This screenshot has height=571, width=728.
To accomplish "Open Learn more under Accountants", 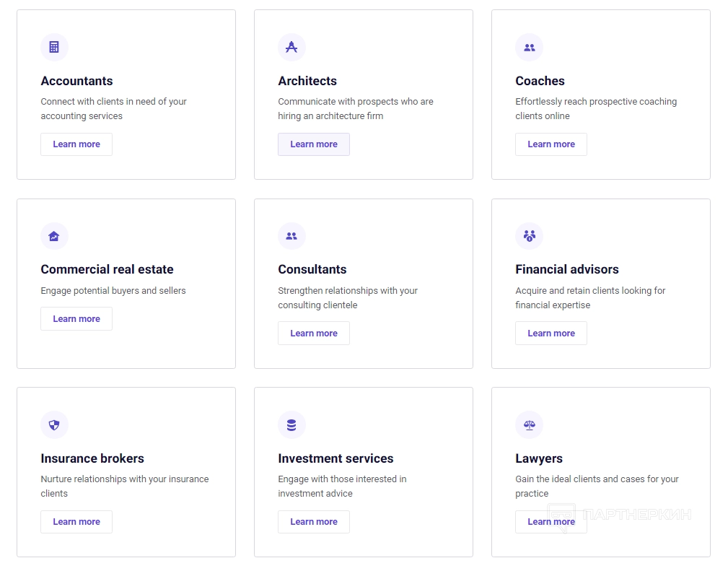I will tap(76, 144).
